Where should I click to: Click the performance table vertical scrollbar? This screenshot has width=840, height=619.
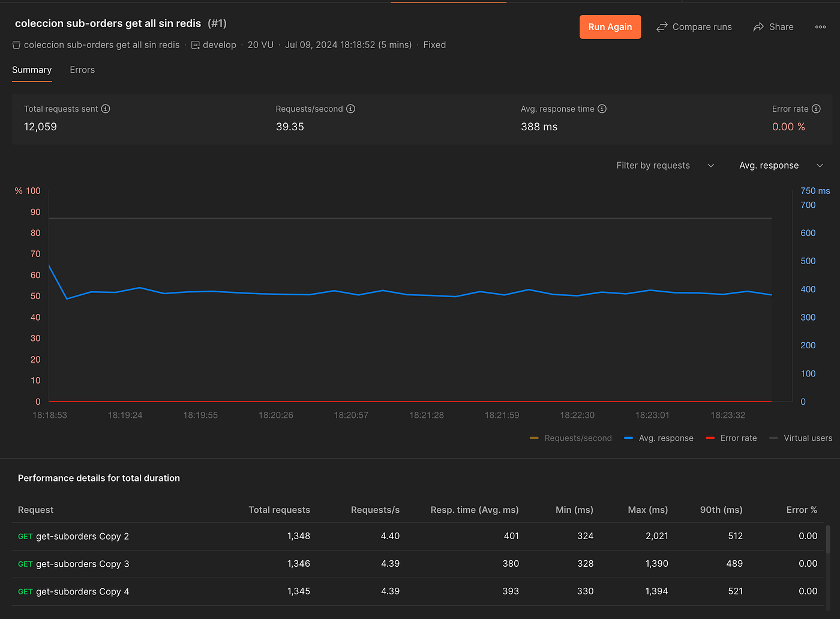[x=828, y=539]
